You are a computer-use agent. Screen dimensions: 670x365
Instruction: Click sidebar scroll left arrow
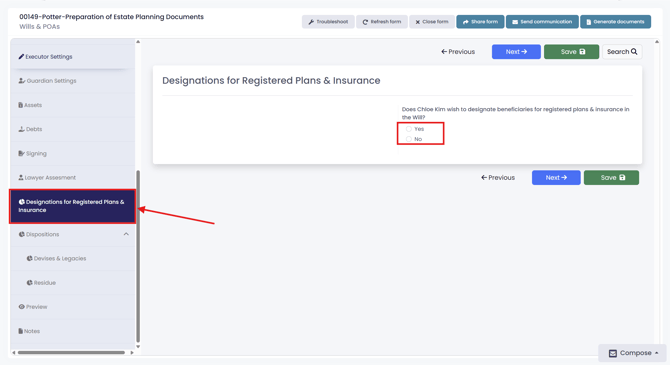pos(14,353)
